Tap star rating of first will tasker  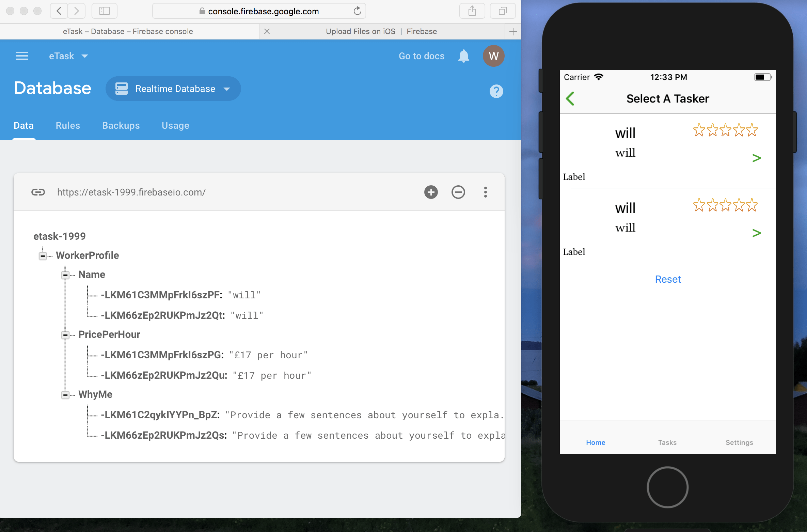pos(725,130)
